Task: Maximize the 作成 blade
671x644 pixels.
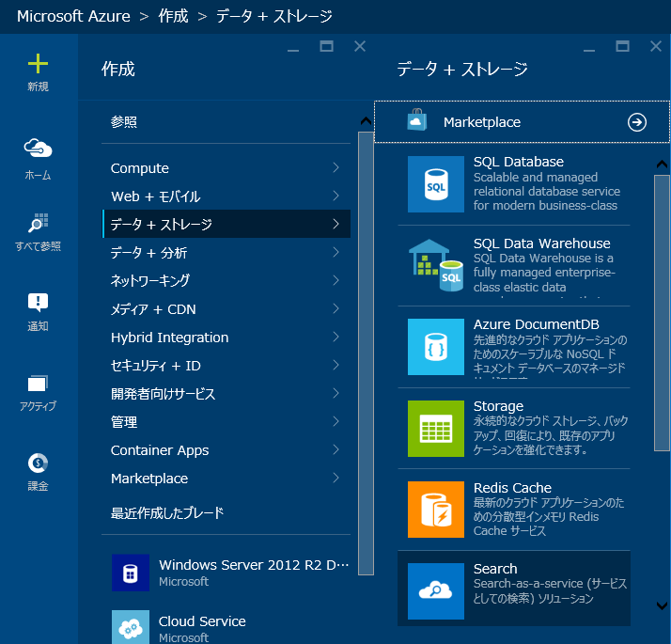Action: point(326,46)
